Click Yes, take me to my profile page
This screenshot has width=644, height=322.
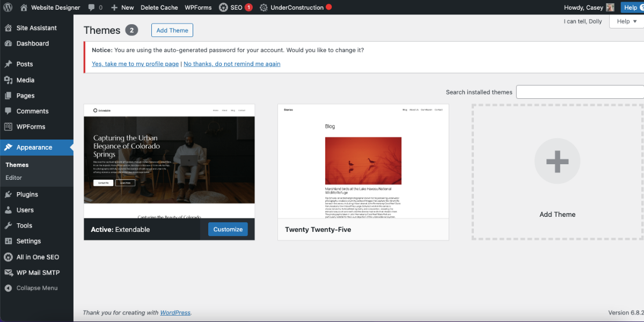pos(135,64)
